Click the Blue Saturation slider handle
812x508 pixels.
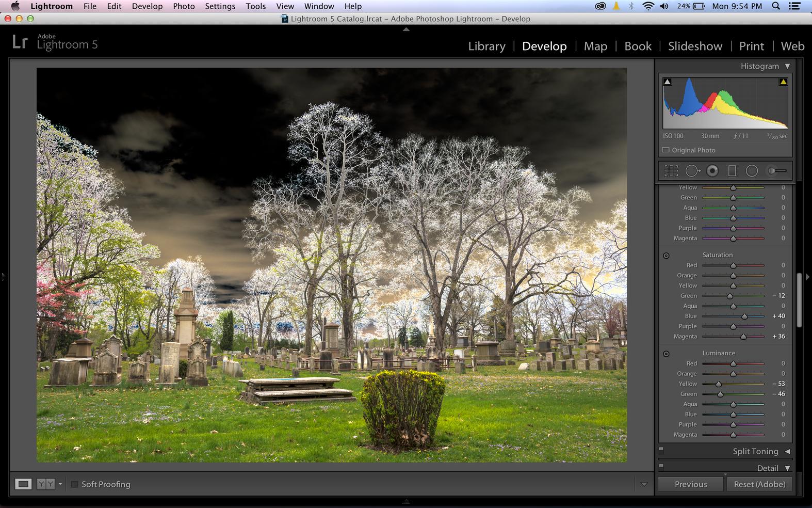coord(744,316)
